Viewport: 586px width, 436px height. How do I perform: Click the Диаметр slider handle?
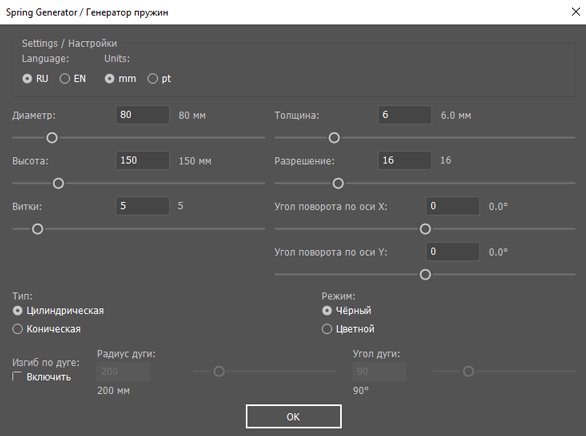coord(52,137)
